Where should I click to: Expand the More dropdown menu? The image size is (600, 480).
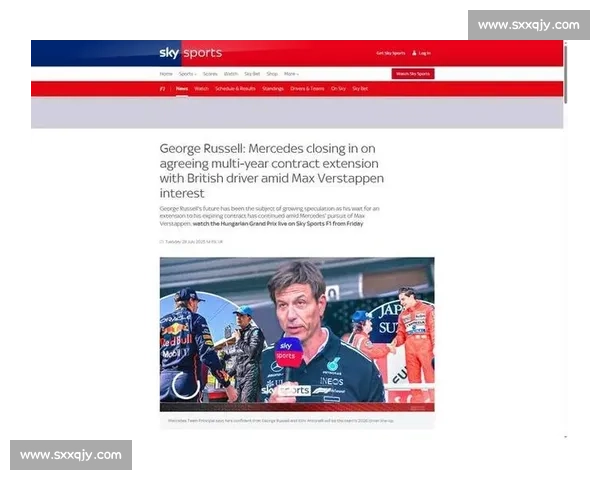click(291, 74)
